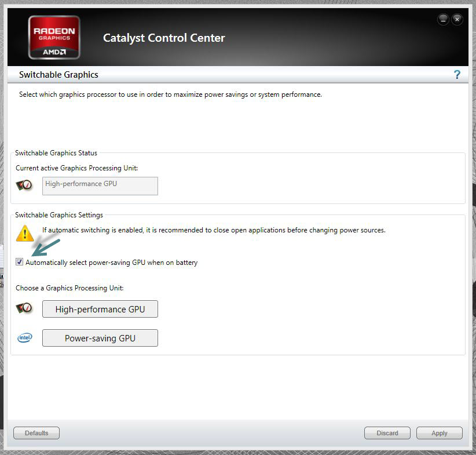Click the Intel icon beside Power-saving GPU
This screenshot has width=476, height=455.
tap(24, 337)
